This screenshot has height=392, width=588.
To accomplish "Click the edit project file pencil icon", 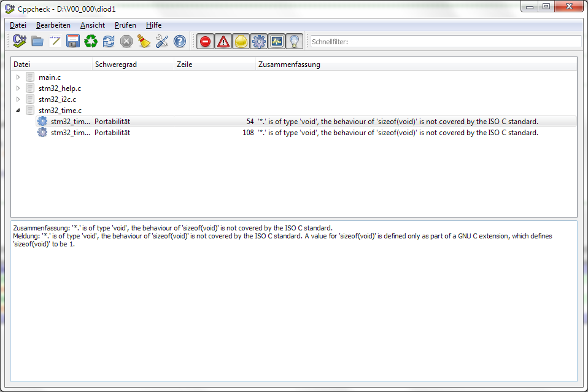I will (x=55, y=41).
